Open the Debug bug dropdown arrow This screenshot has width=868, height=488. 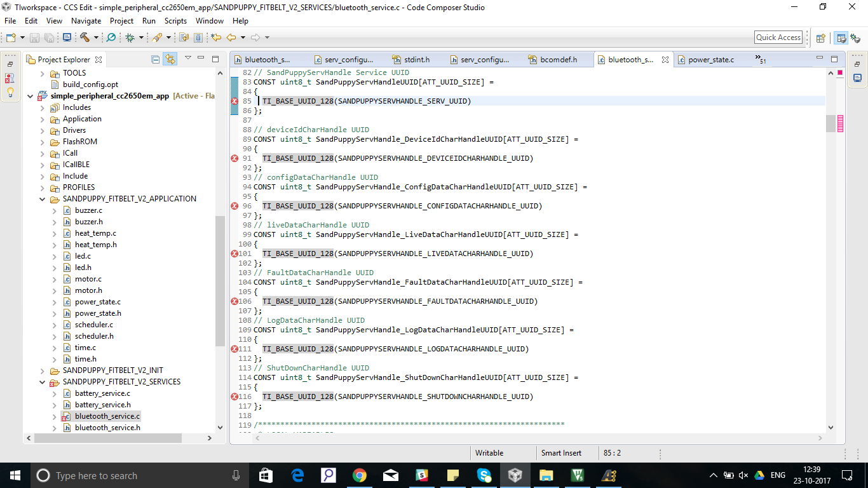pyautogui.click(x=141, y=37)
